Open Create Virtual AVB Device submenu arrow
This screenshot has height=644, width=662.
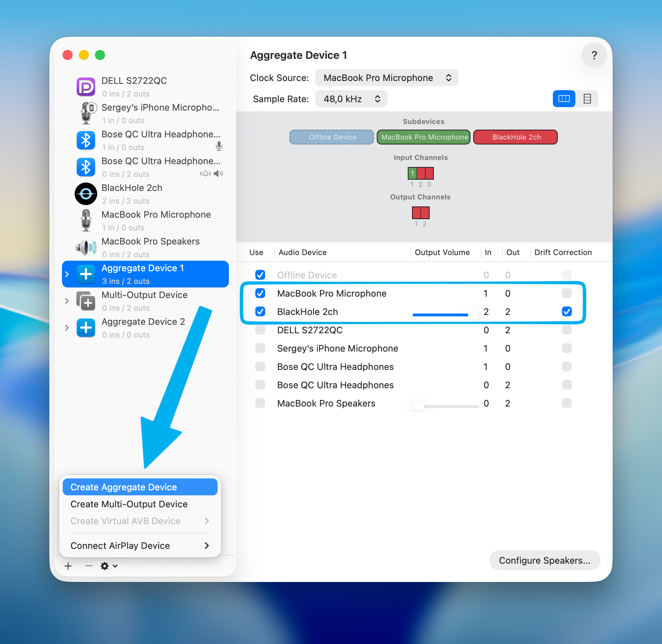point(207,521)
